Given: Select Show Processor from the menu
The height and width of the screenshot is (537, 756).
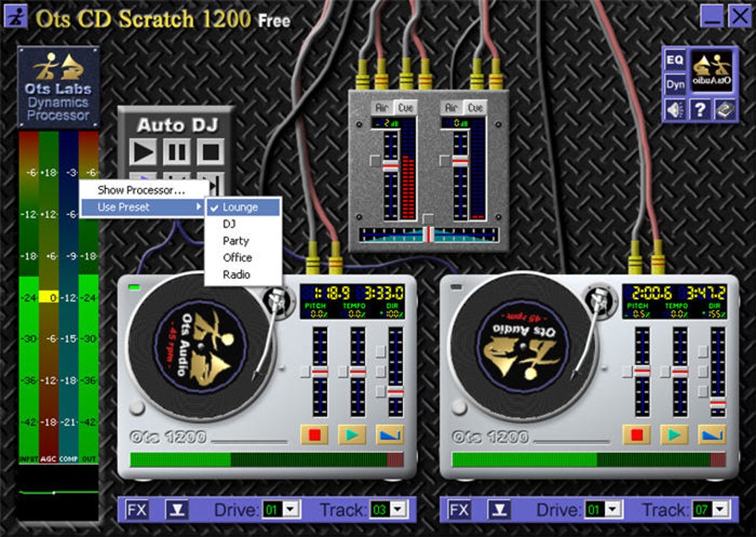Looking at the screenshot, I should (141, 191).
